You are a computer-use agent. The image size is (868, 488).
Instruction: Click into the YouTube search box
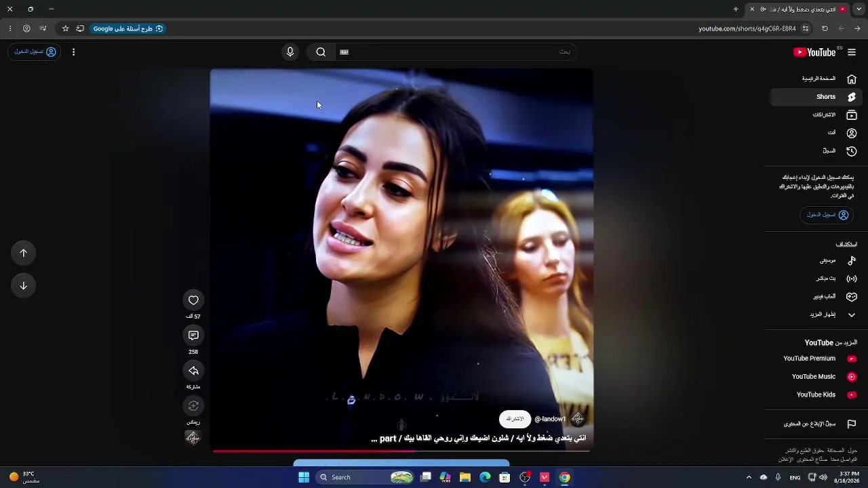pos(456,52)
